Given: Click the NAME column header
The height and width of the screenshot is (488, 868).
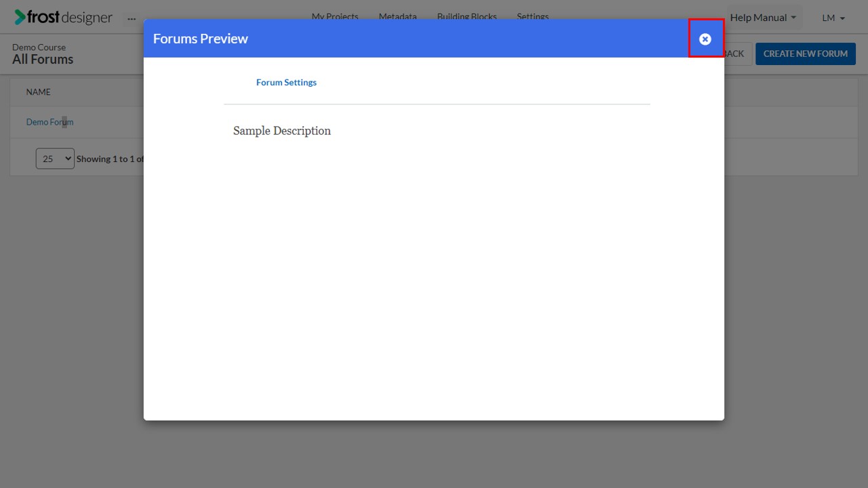Looking at the screenshot, I should [39, 92].
